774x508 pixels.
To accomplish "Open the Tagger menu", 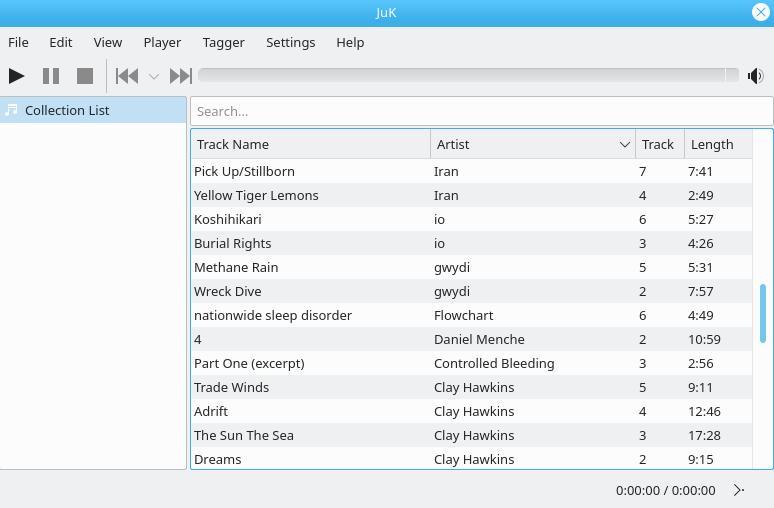I will [x=223, y=42].
